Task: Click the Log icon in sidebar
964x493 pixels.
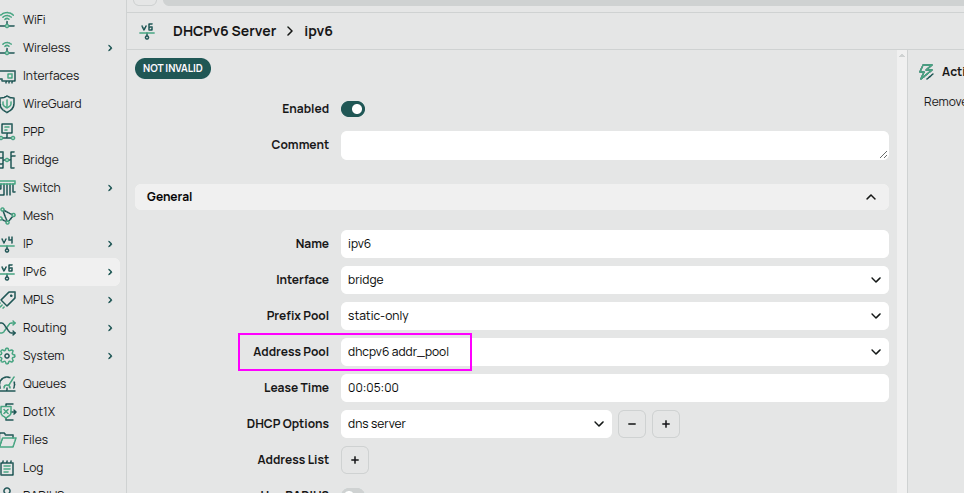Action: pos(9,468)
